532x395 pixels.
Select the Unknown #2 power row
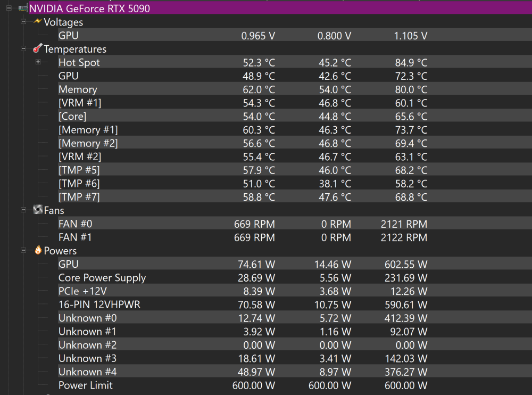pyautogui.click(x=295, y=345)
